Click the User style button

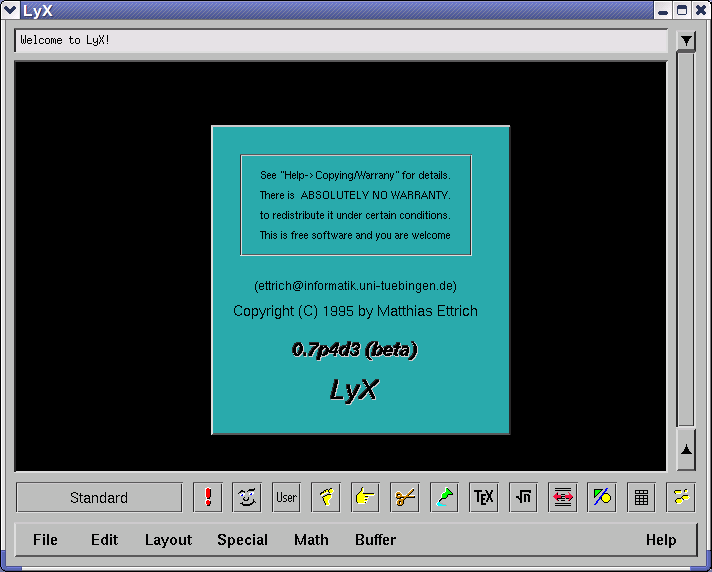[287, 497]
